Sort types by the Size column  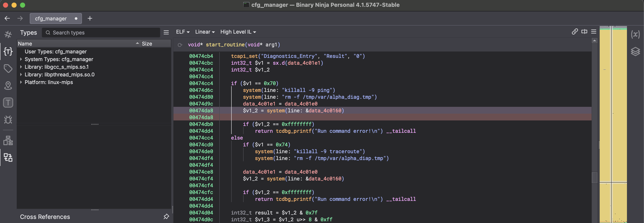pyautogui.click(x=156, y=44)
